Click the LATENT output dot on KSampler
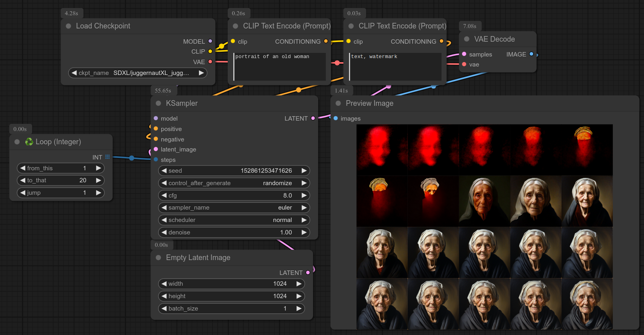Screen dimensions: 644x335 point(313,118)
